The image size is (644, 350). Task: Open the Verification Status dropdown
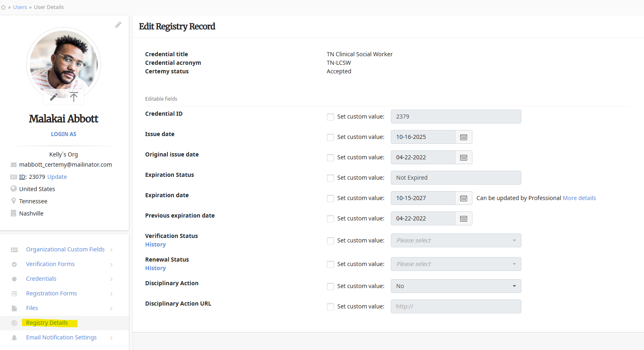pos(456,240)
